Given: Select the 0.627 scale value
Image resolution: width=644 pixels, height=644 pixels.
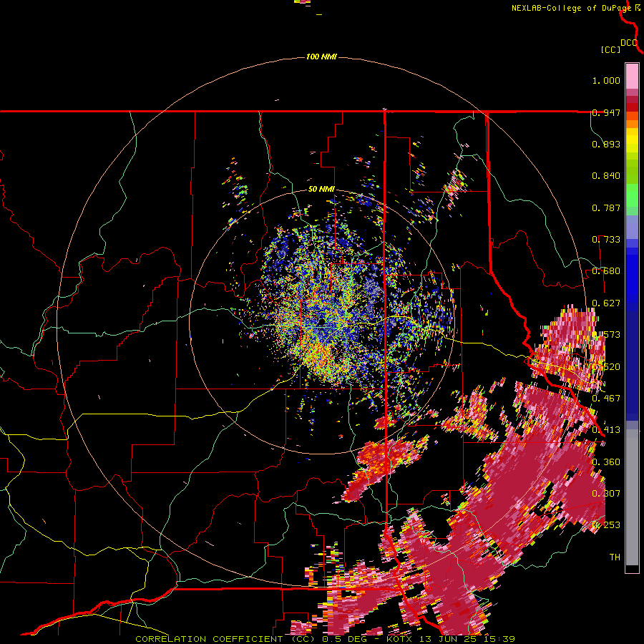Looking at the screenshot, I should point(606,303).
